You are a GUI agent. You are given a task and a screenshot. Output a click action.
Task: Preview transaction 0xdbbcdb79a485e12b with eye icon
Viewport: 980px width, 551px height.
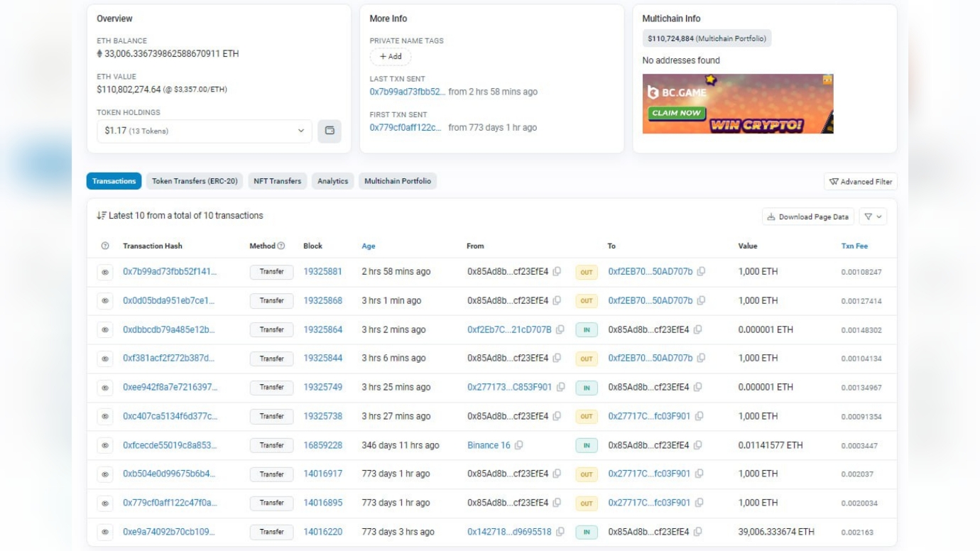pyautogui.click(x=105, y=330)
